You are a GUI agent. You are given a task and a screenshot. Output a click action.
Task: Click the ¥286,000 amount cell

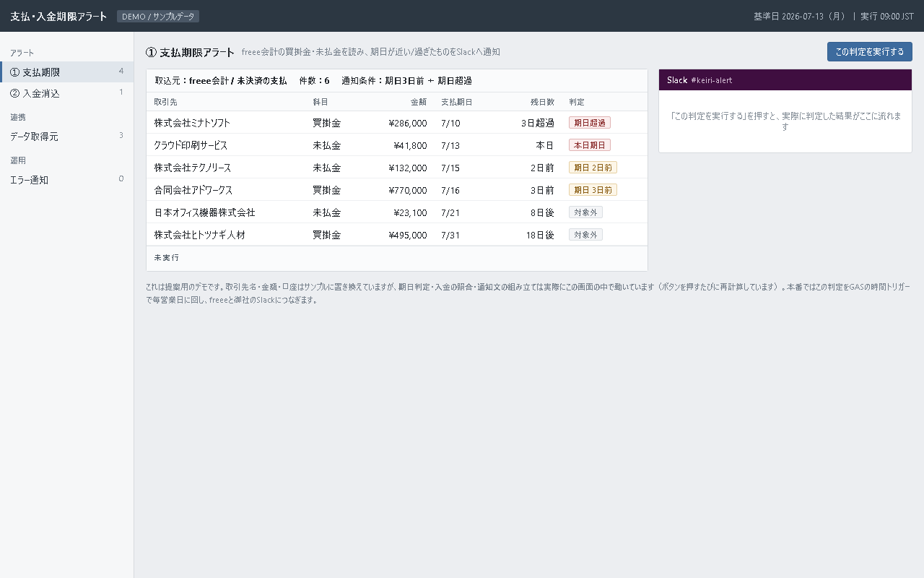click(x=407, y=123)
